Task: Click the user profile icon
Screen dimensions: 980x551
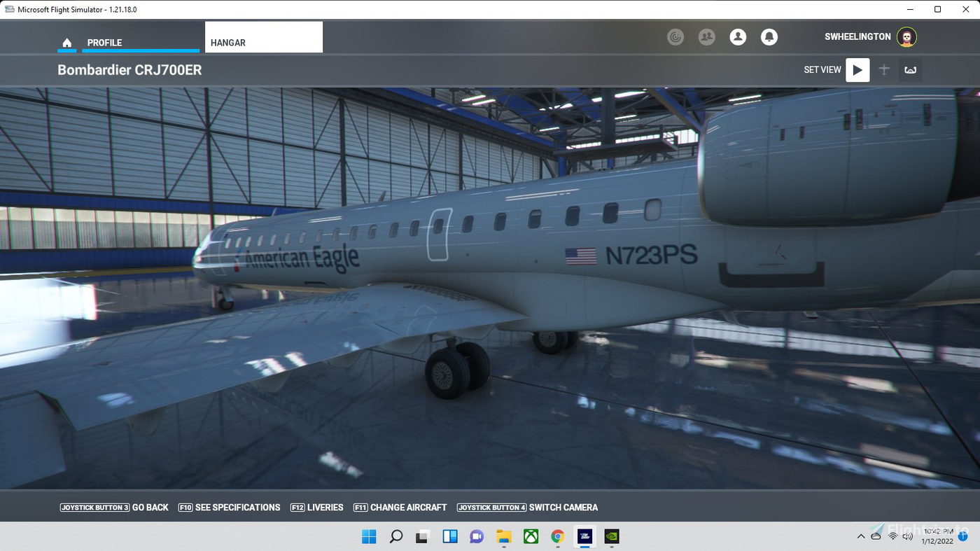Action: coord(738,36)
